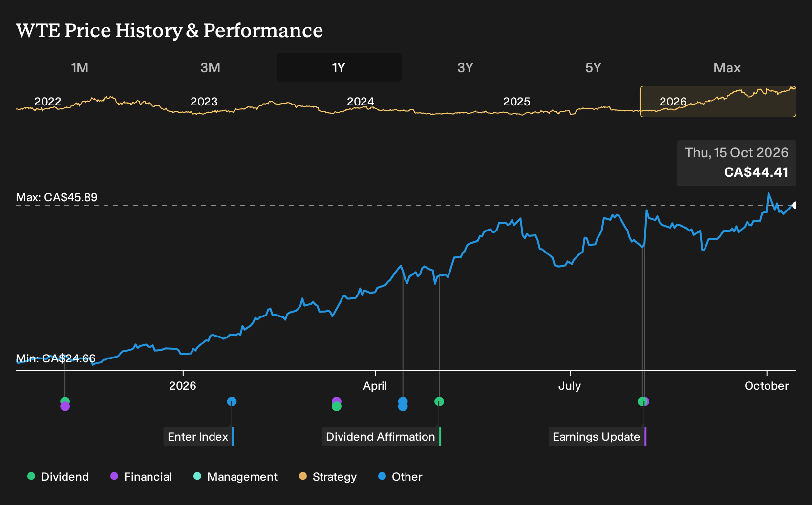Click the 2026 label on the main x-axis
The image size is (812, 505).
point(182,386)
